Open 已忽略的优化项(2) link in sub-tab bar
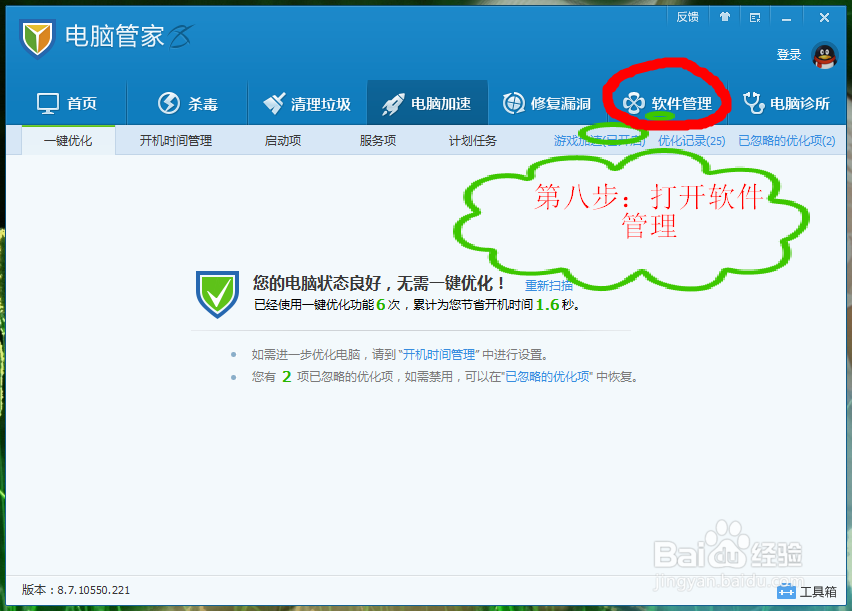 pyautogui.click(x=787, y=141)
